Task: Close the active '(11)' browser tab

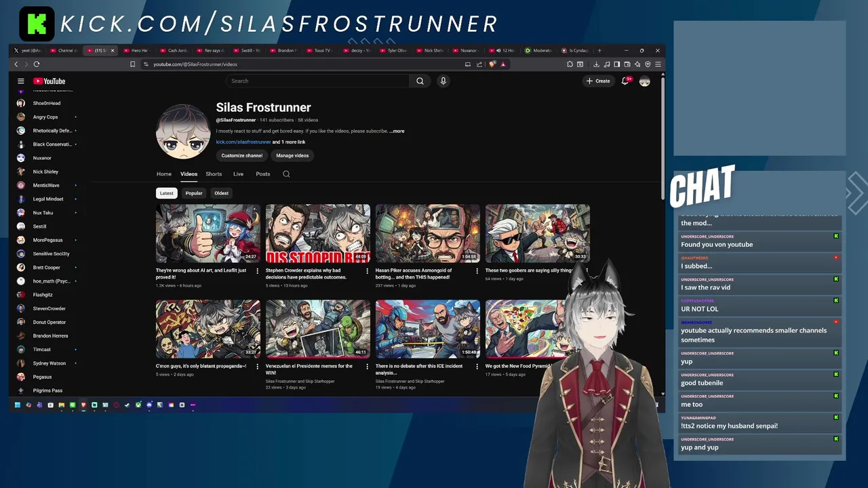Action: coord(113,50)
